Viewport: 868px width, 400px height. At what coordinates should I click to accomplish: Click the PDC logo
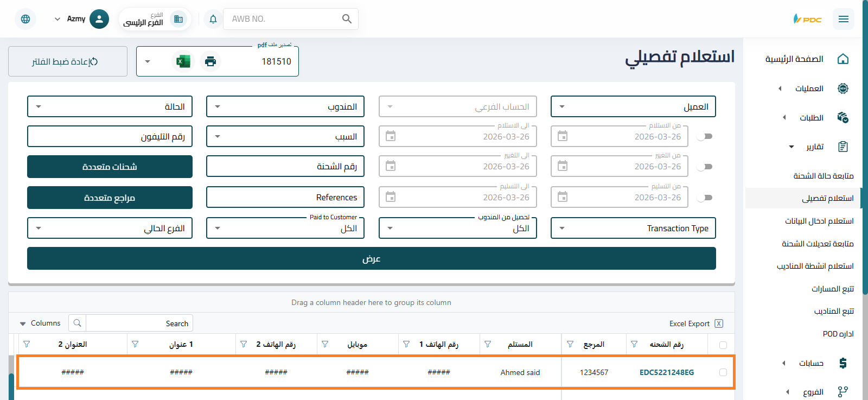[x=807, y=19]
